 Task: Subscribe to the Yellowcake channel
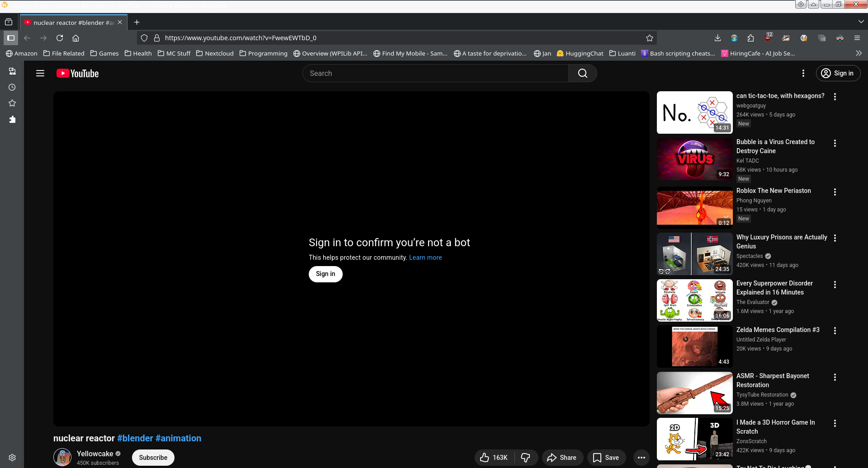click(x=153, y=458)
